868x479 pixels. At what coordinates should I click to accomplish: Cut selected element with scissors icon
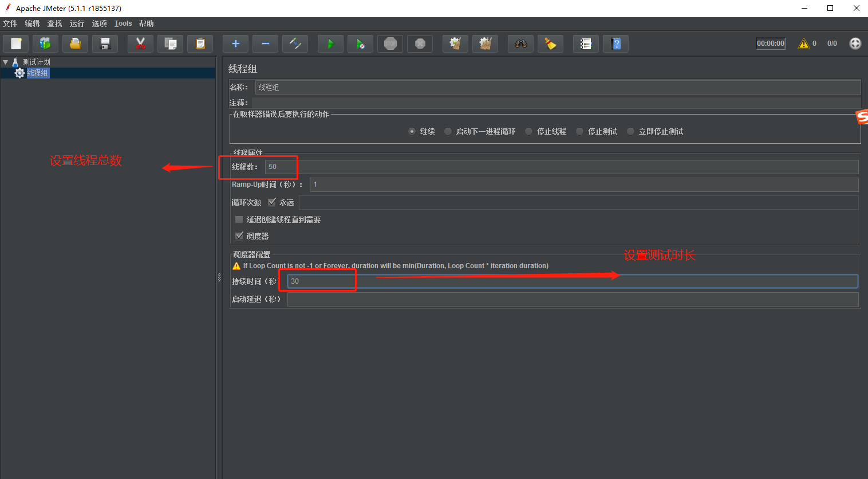coord(140,44)
